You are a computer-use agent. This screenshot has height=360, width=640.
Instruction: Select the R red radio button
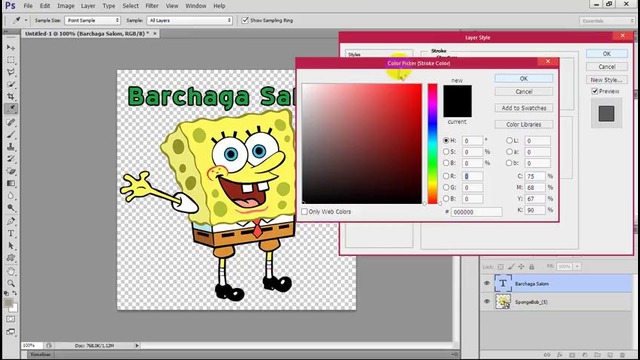(446, 176)
